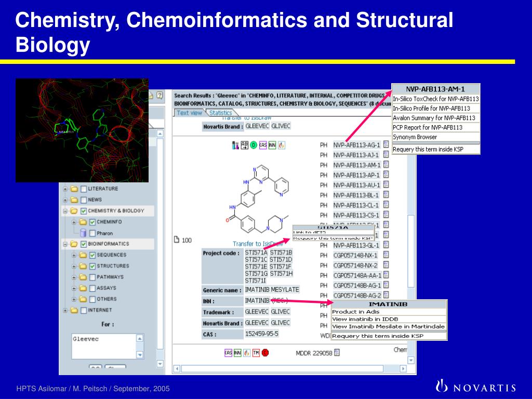Screen dimensions: 532x399
Task: Expand the LITERATURE tree node
Action: (65, 189)
